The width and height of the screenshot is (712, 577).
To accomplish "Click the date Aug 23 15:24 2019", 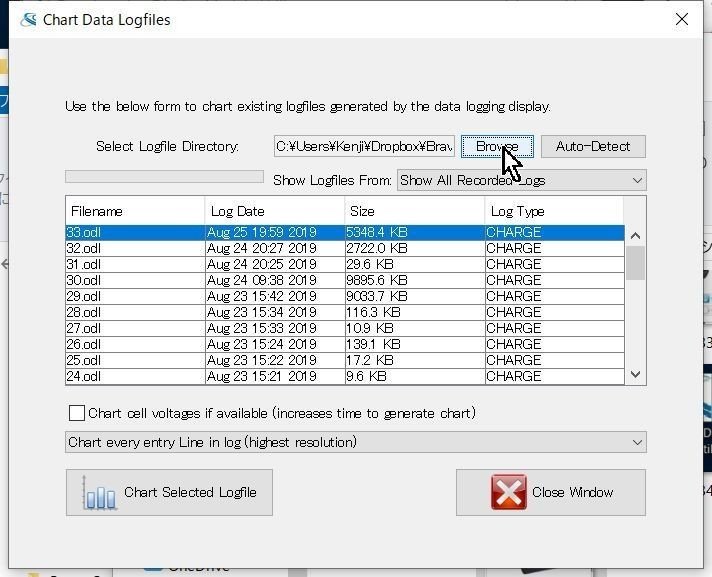I will [x=262, y=344].
